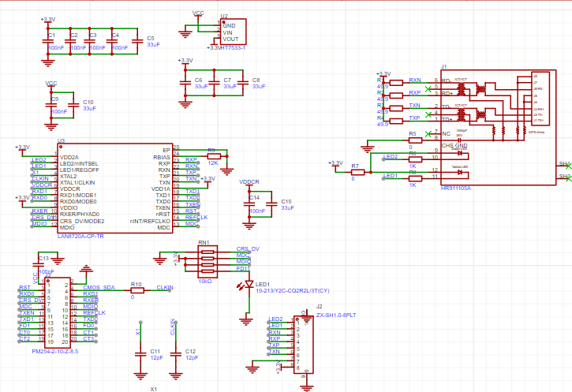Click REFCLK net label at U3 pin 14

click(x=196, y=218)
